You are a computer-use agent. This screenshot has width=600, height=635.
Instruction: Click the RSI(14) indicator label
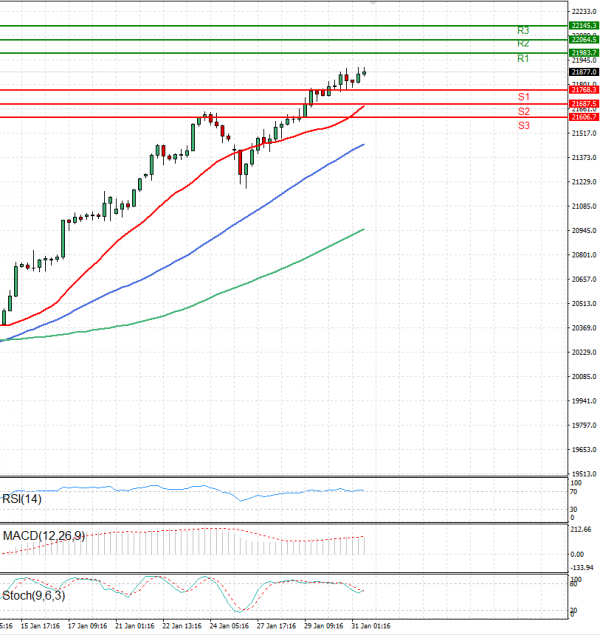[x=22, y=499]
